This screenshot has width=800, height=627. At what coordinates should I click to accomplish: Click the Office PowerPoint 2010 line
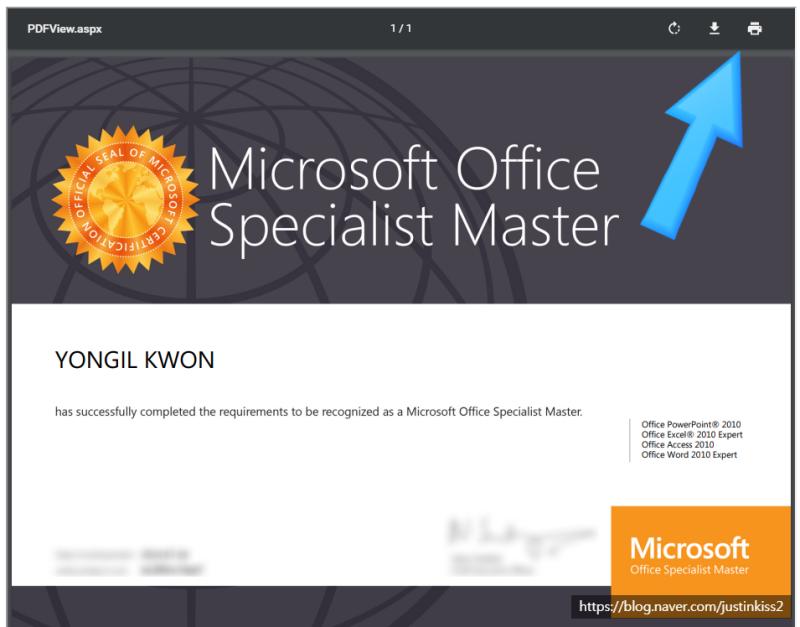[x=691, y=424]
